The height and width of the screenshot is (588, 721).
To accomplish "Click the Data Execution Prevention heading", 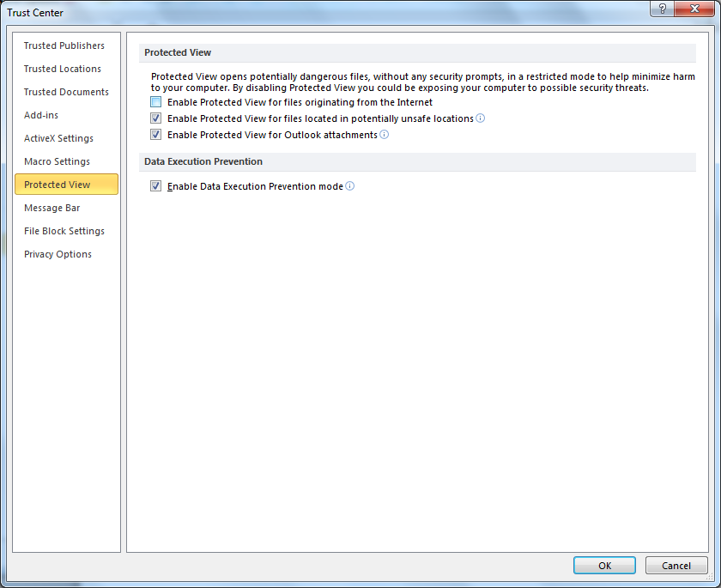I will 203,161.
